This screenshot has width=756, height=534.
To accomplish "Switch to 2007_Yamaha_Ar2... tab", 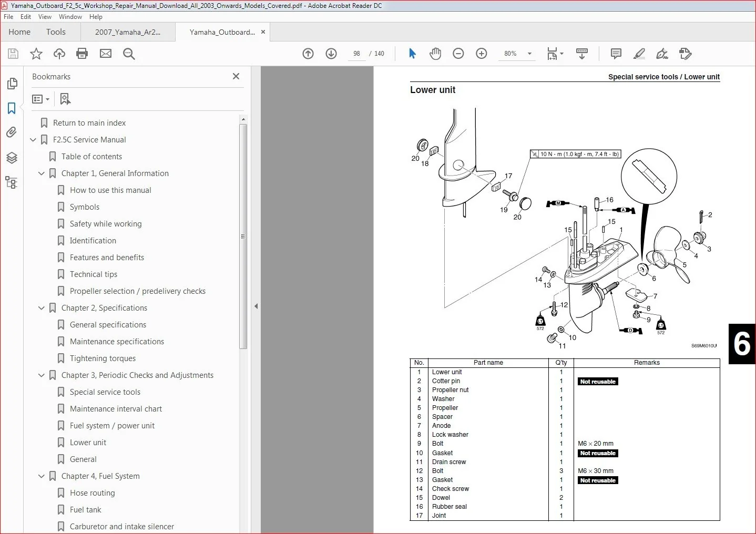I will [128, 32].
